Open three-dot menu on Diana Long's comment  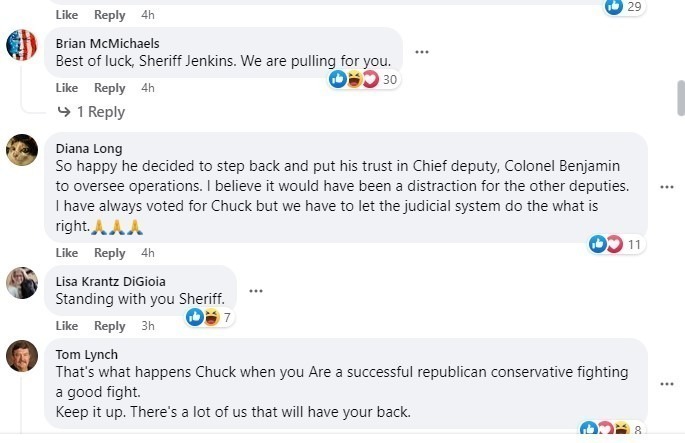point(667,187)
